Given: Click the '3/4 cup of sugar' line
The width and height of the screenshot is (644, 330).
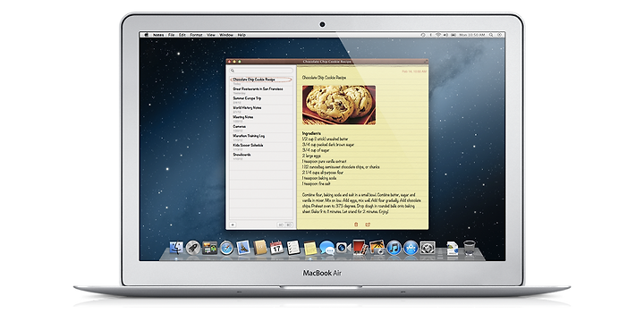Looking at the screenshot, I should pos(317,150).
